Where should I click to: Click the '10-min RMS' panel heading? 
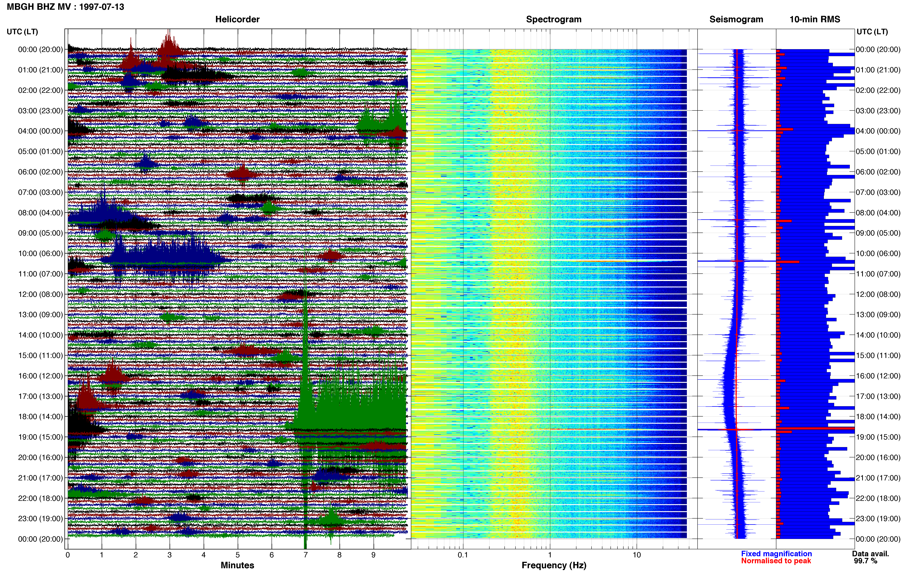tap(815, 20)
